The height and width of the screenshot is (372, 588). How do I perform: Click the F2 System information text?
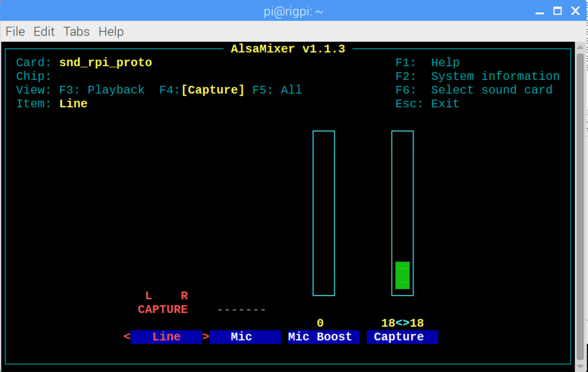pos(477,76)
